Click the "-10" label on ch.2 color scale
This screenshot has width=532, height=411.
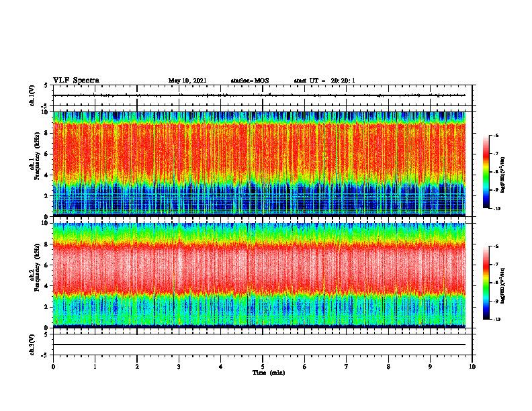click(497, 320)
